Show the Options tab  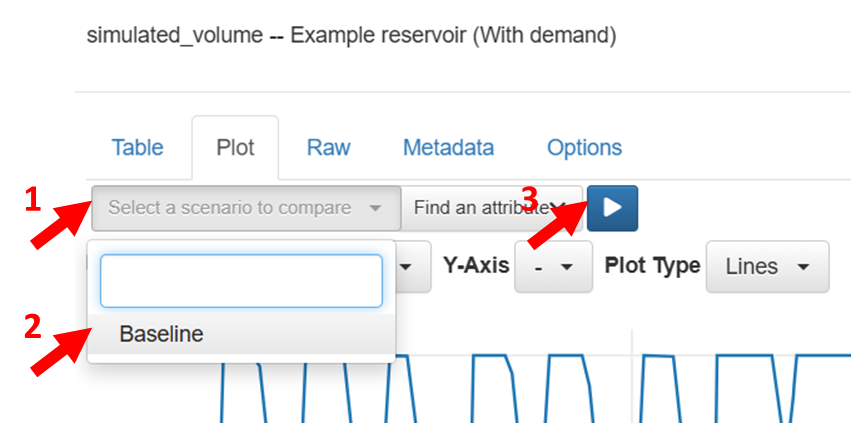pyautogui.click(x=584, y=148)
